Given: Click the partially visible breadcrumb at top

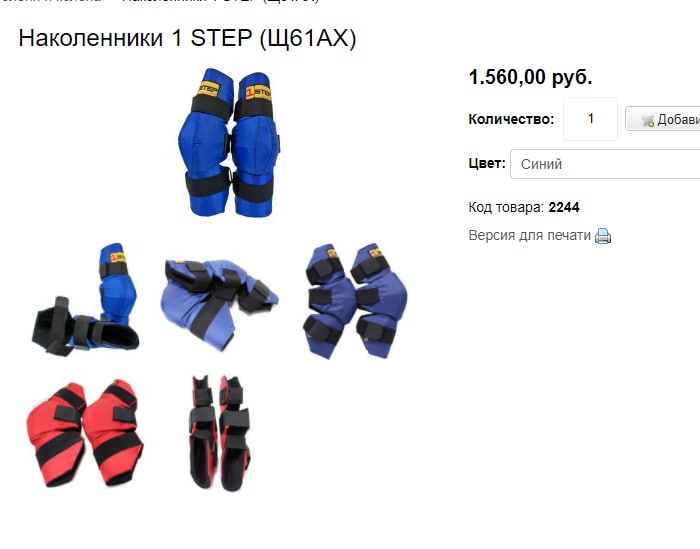Looking at the screenshot, I should [159, 1].
